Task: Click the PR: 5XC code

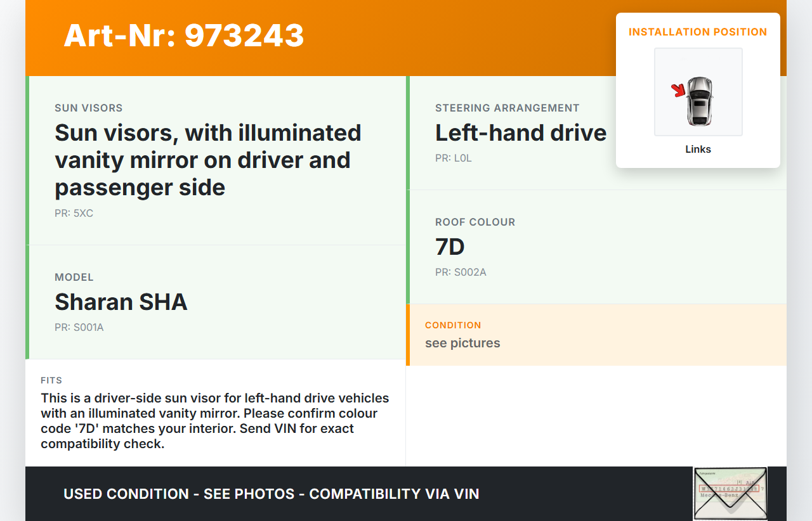Action: tap(74, 214)
